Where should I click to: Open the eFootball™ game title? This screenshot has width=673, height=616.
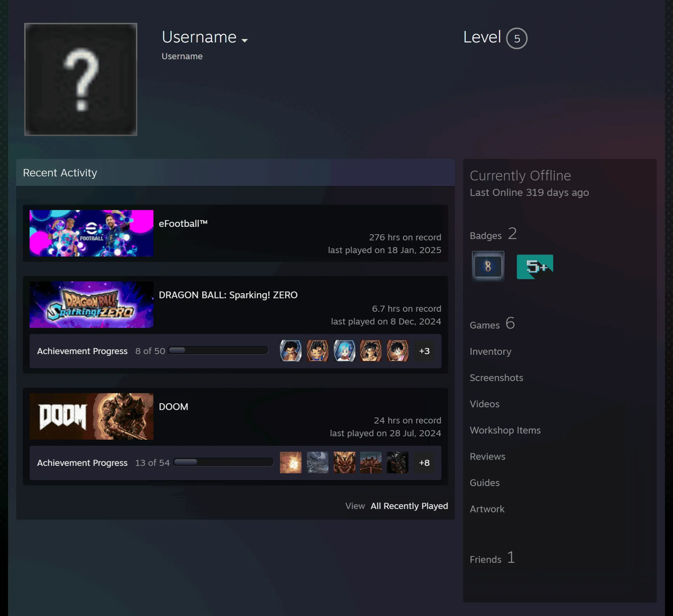183,224
